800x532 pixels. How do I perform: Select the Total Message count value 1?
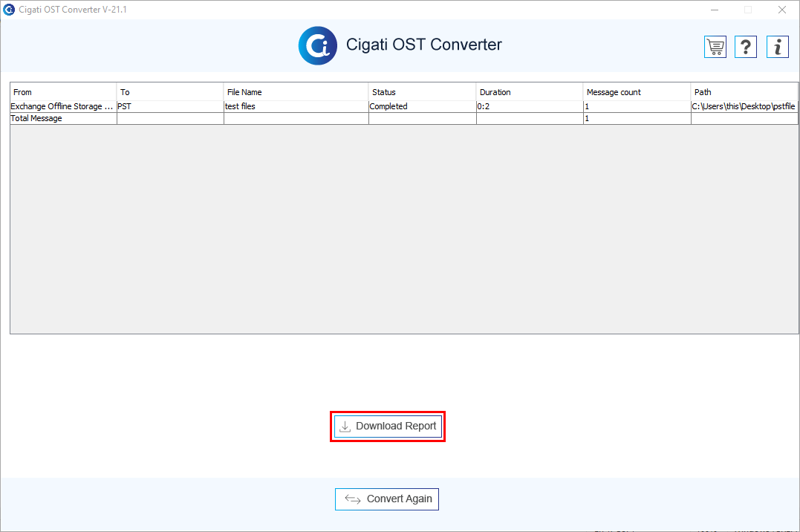coord(637,118)
